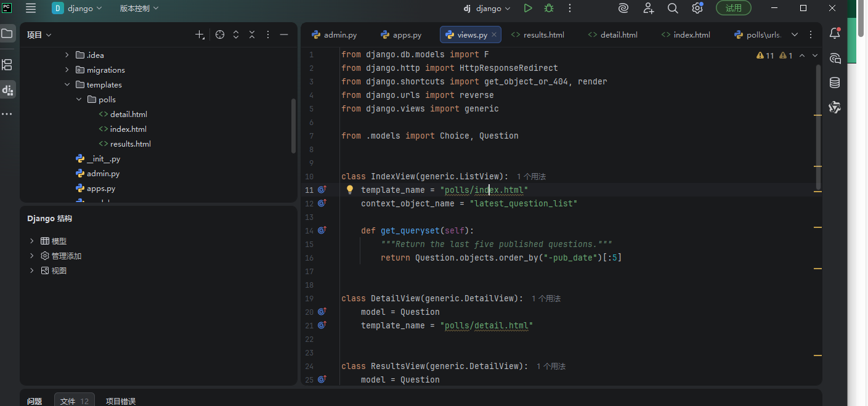This screenshot has width=868, height=406.
Task: Switch to the index.html editor tab
Action: 685,35
